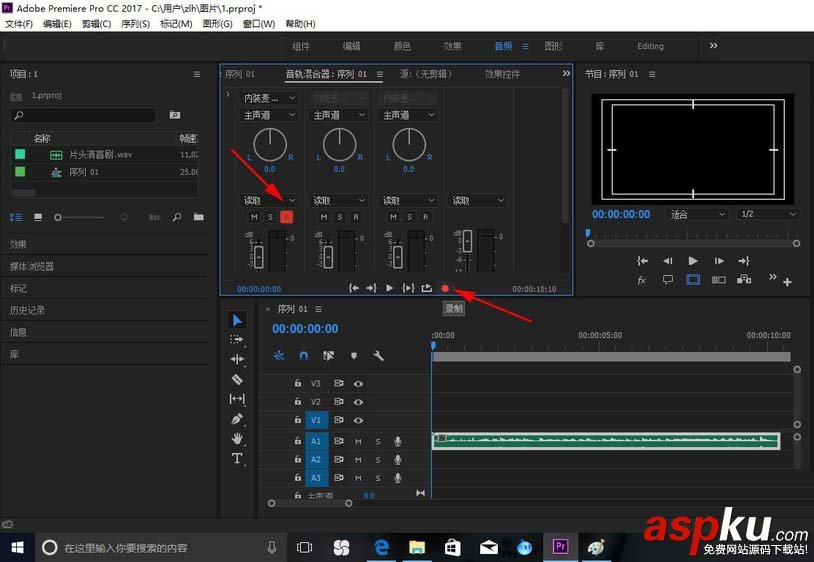This screenshot has height=562, width=814.
Task: Step back one frame in program monitor
Action: pos(668,261)
